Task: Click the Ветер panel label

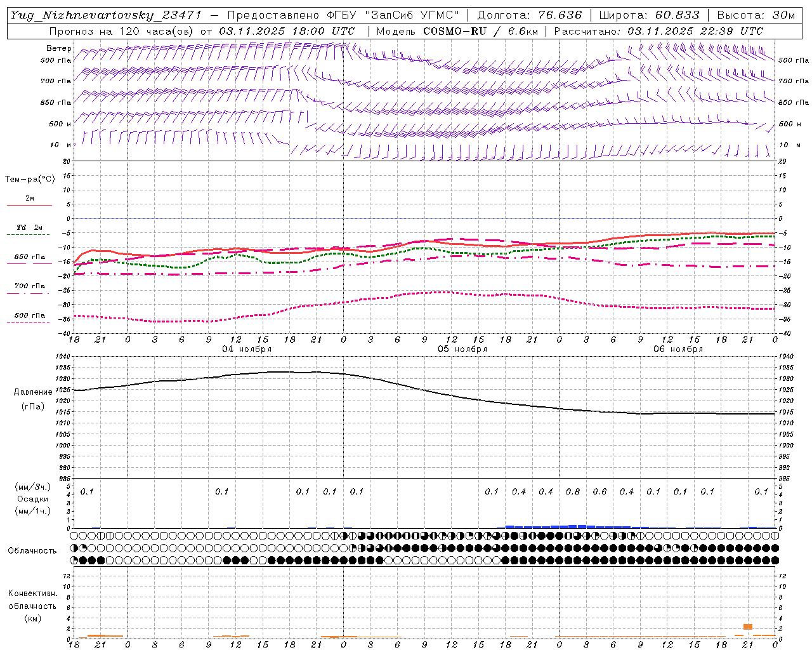Action: [x=58, y=48]
